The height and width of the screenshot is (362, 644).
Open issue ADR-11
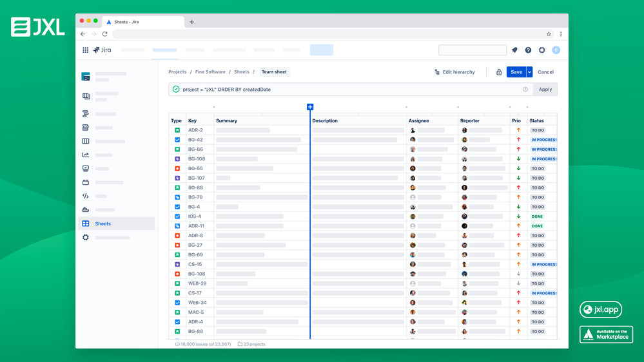pyautogui.click(x=197, y=226)
